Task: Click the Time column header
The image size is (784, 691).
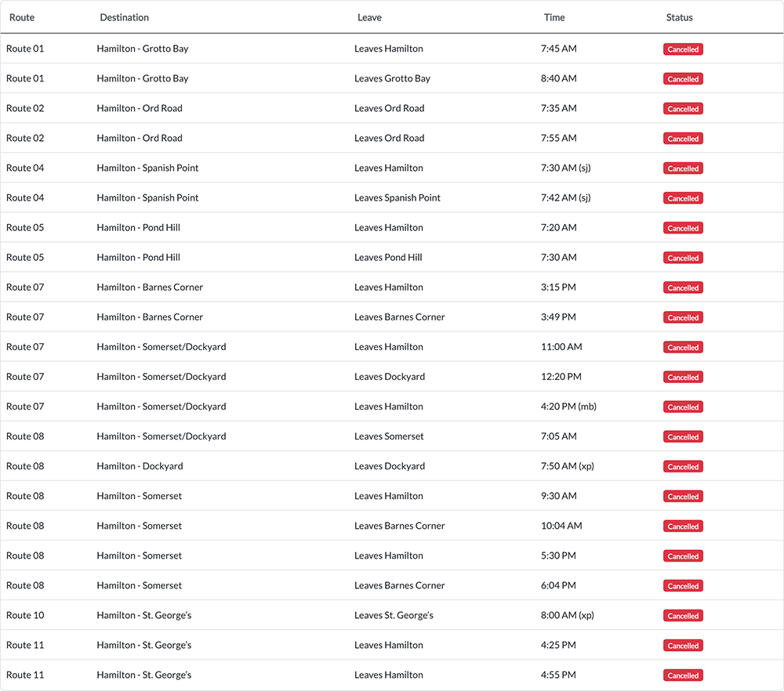Action: pyautogui.click(x=554, y=17)
